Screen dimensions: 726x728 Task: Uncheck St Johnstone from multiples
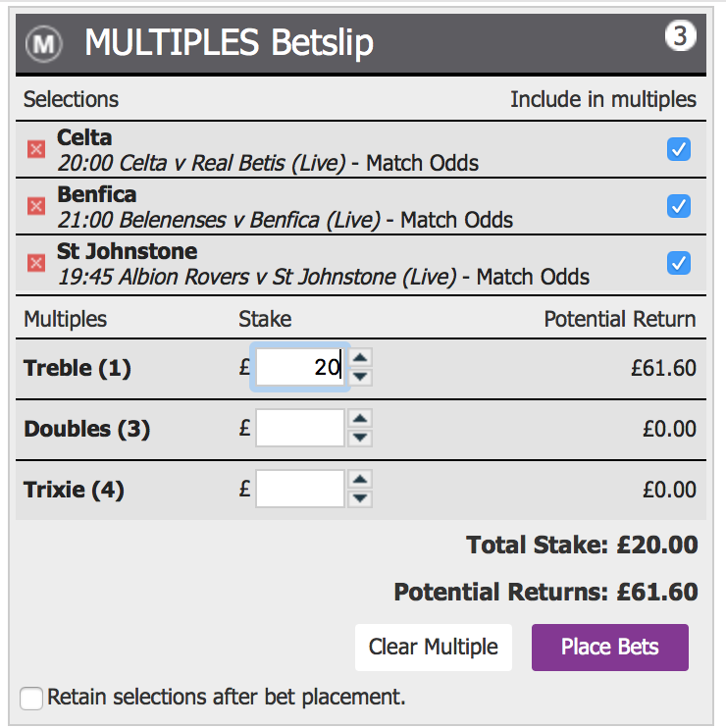coord(678,263)
